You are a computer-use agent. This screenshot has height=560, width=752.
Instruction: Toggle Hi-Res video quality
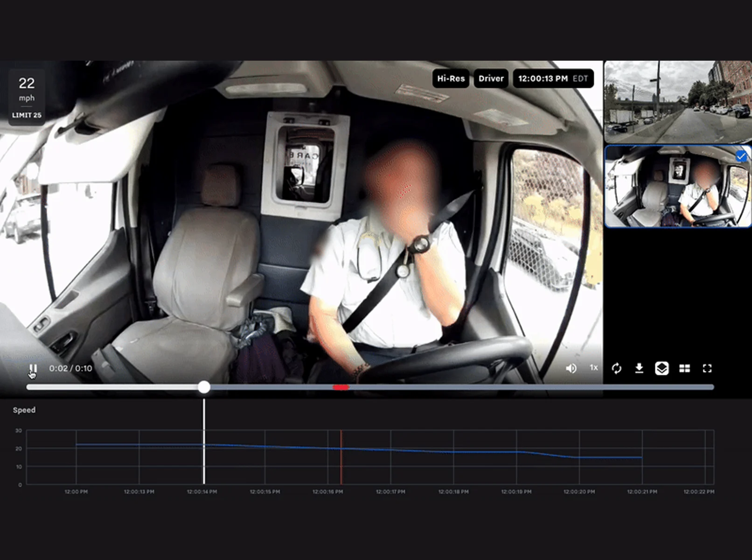[x=450, y=78]
